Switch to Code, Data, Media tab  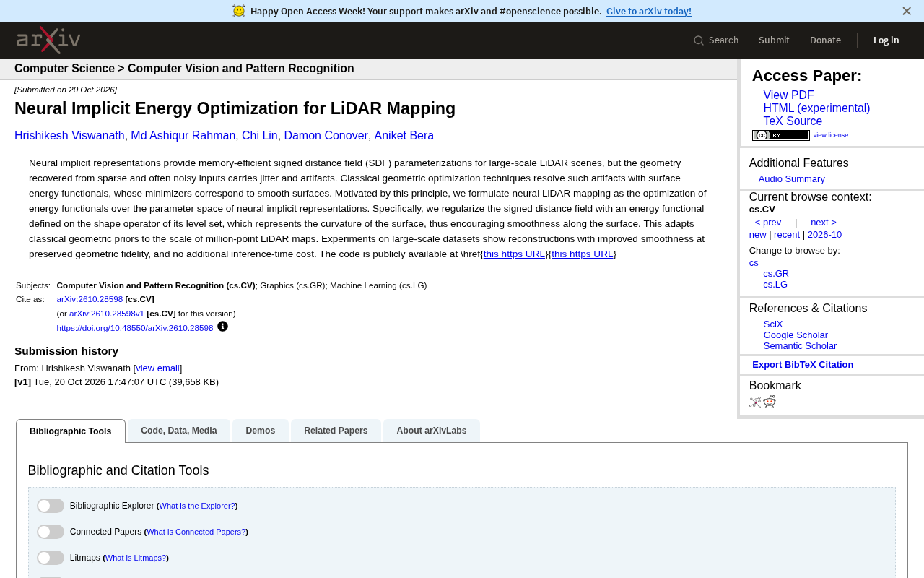click(x=179, y=431)
